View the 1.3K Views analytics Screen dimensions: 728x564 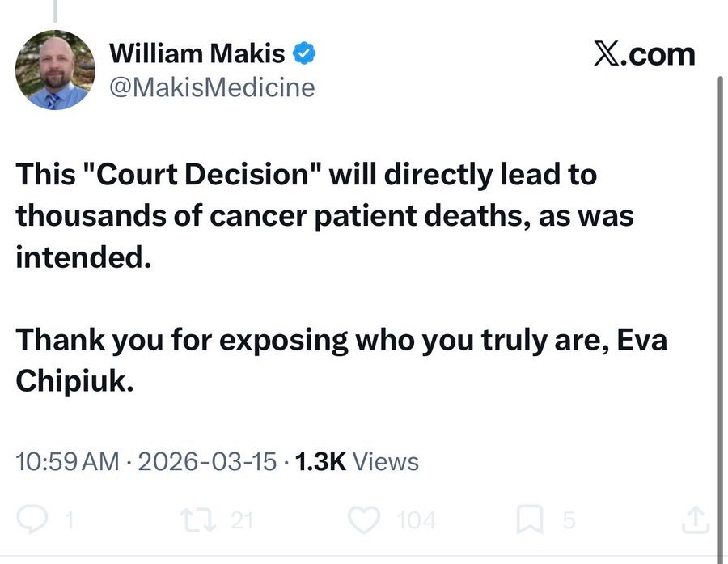[357, 462]
